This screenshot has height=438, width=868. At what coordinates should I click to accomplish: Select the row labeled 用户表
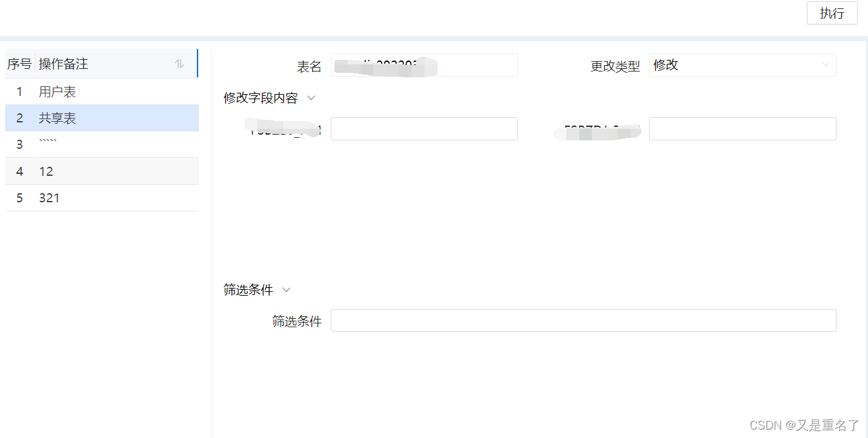click(x=102, y=92)
